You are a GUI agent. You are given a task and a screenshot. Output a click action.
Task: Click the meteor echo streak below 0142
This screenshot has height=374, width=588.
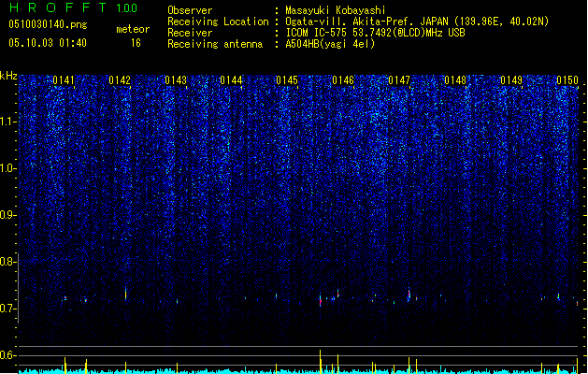[125, 294]
